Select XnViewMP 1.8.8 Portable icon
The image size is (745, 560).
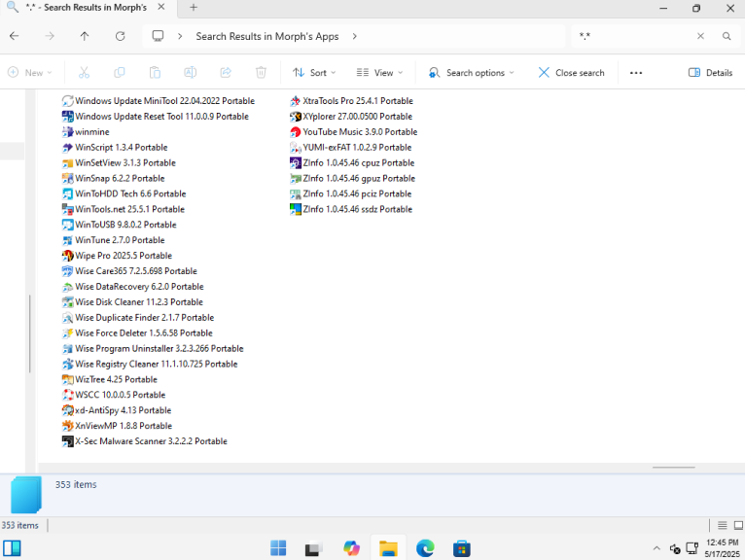point(67,426)
